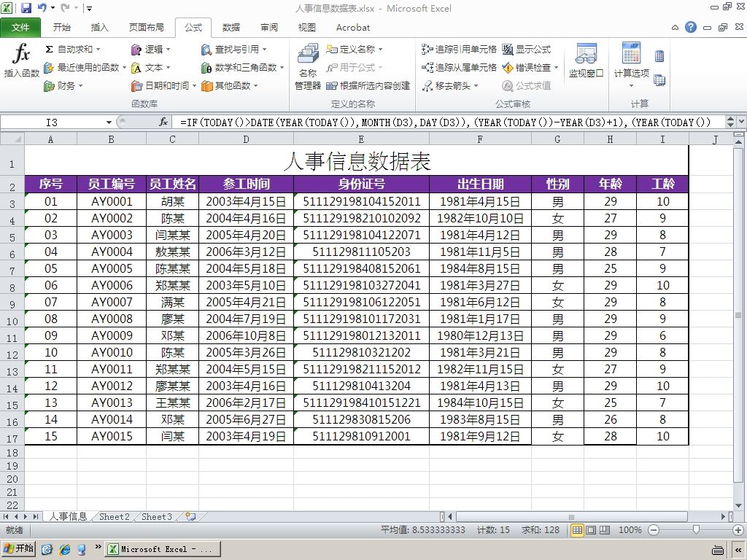
Task: Open the Watch Window (监视窗口)
Action: 586,61
